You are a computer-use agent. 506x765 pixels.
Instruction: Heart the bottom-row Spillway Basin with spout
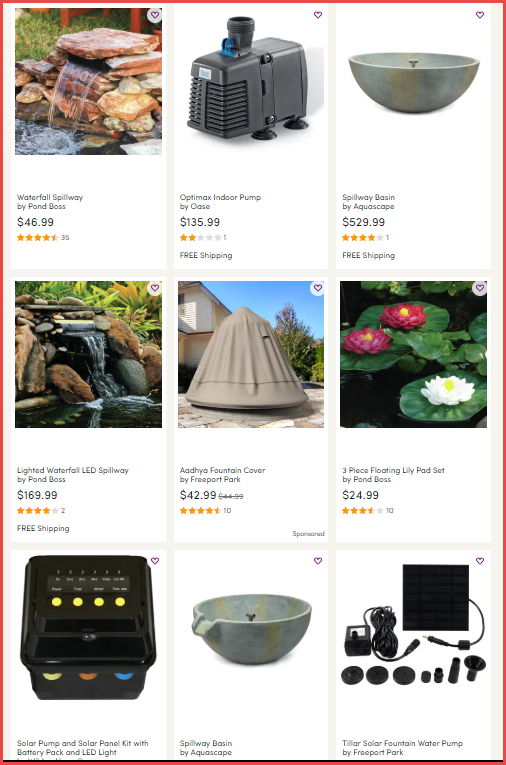pyautogui.click(x=318, y=561)
